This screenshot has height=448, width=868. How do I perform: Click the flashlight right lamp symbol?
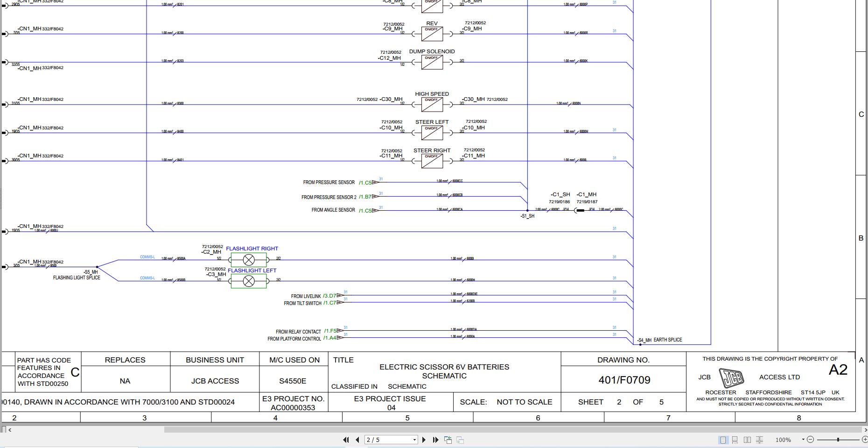pos(249,260)
